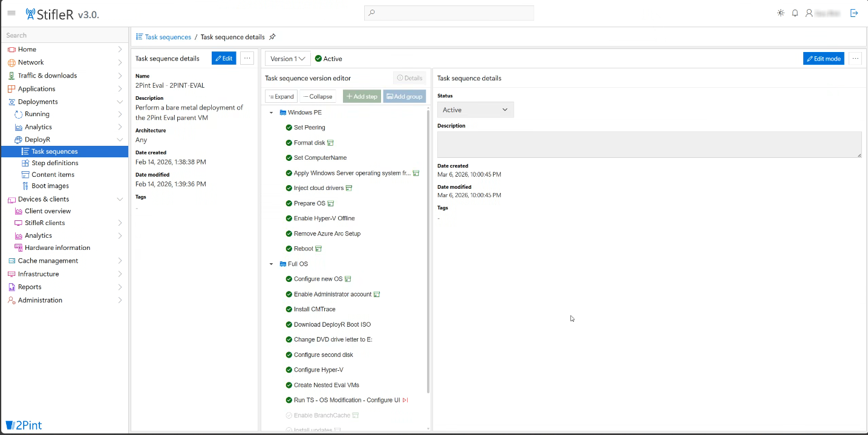Viewport: 868px width, 435px height.
Task: Click the Add group button
Action: [x=405, y=96]
